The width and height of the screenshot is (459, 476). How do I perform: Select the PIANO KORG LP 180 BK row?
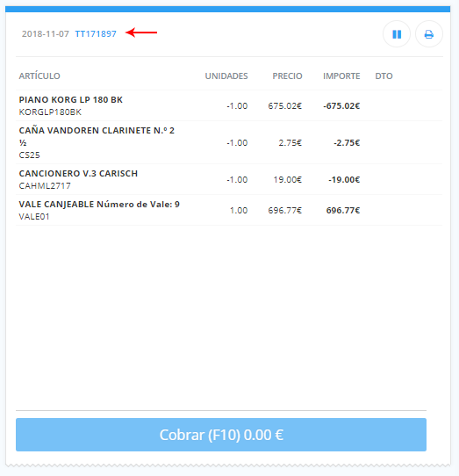[x=229, y=105]
